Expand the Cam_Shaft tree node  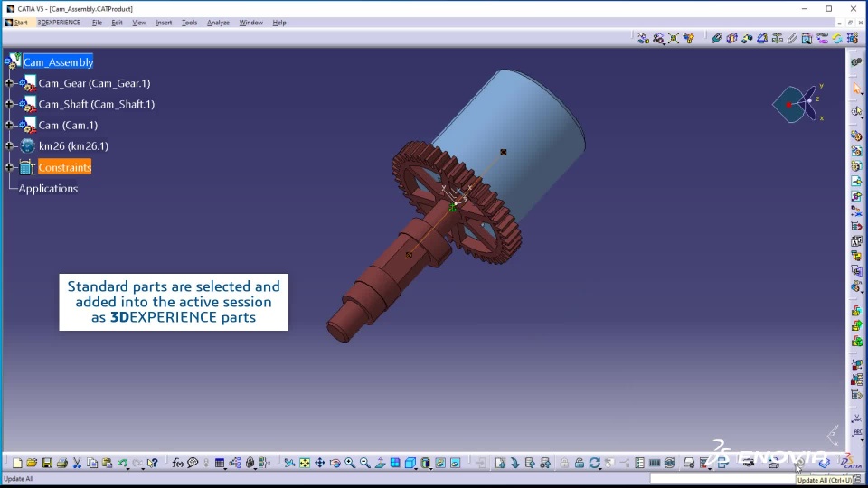click(9, 104)
